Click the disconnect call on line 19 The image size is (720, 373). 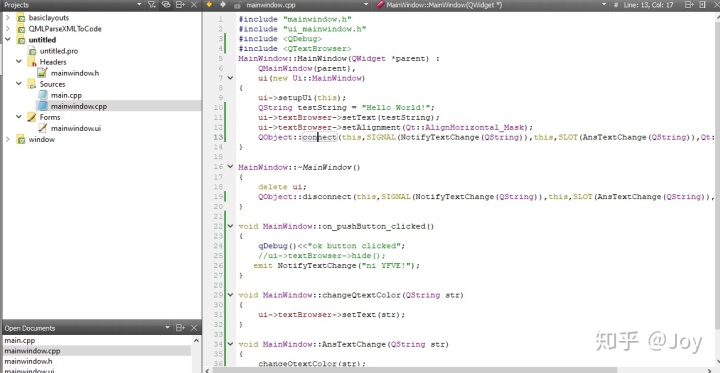[327, 197]
